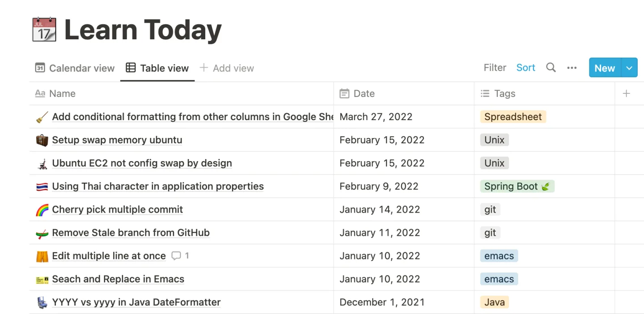Click the comment bubble on Edit multiple line

click(x=177, y=256)
